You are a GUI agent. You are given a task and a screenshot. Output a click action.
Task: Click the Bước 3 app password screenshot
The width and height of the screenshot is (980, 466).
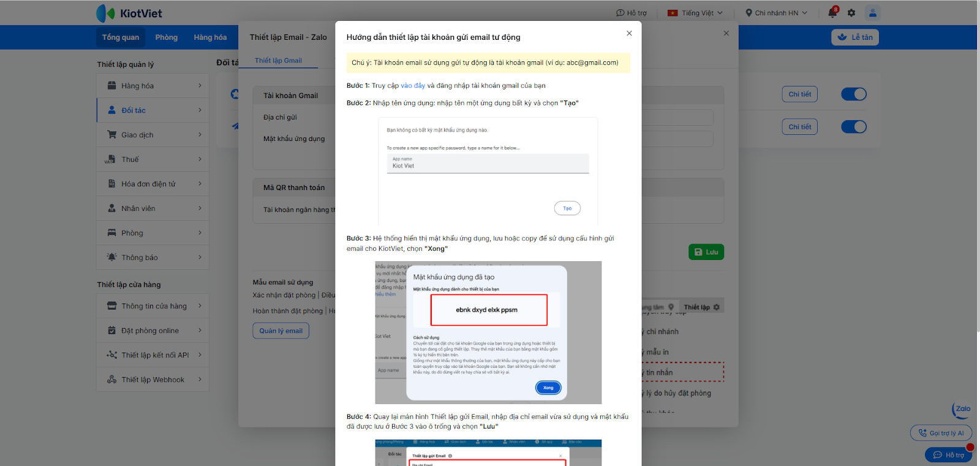(x=488, y=332)
